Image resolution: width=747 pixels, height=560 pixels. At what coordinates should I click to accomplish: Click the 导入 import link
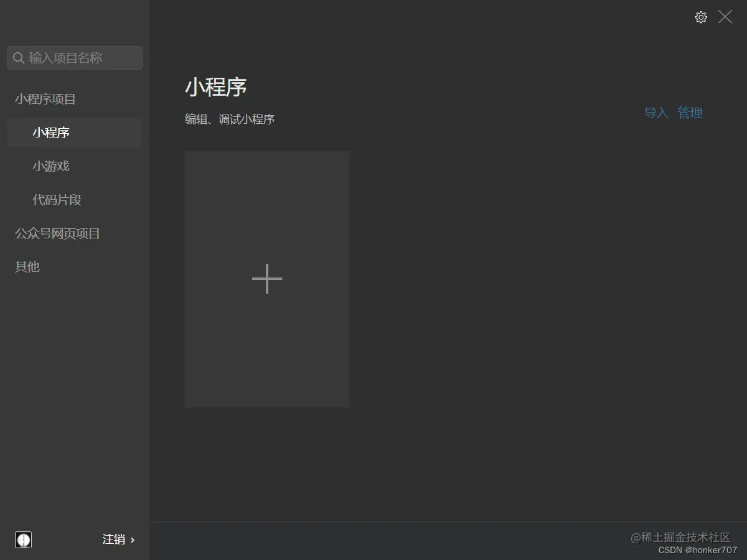655,113
